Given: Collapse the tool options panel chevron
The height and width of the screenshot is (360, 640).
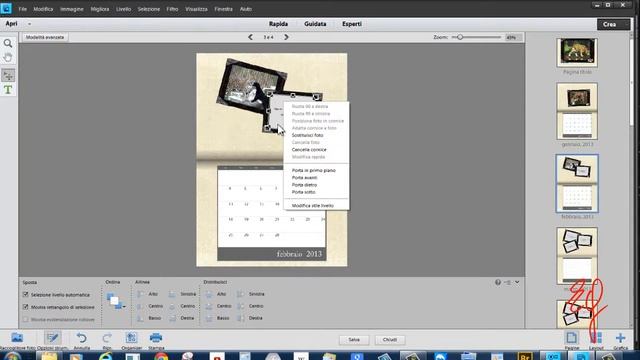Looking at the screenshot, I should click(x=517, y=282).
